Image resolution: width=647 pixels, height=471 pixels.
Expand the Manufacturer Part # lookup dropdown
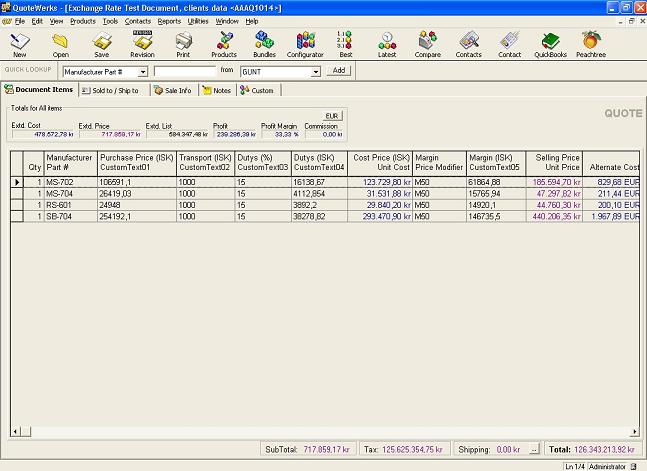coord(143,71)
